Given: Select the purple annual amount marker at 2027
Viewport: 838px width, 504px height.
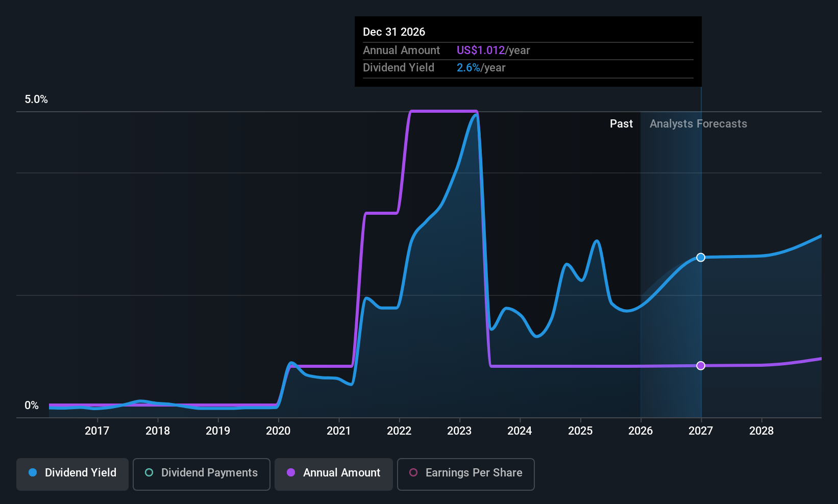Looking at the screenshot, I should [x=701, y=365].
